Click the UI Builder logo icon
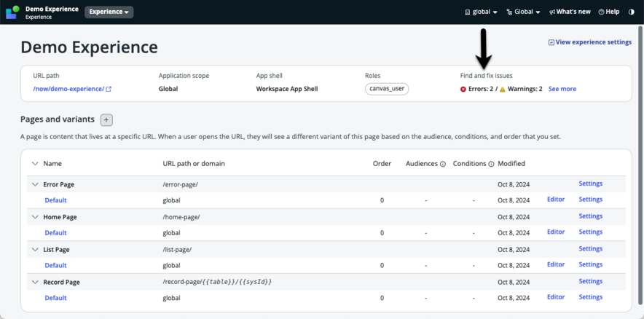Screen dimensions: 644x319 pyautogui.click(x=12, y=12)
